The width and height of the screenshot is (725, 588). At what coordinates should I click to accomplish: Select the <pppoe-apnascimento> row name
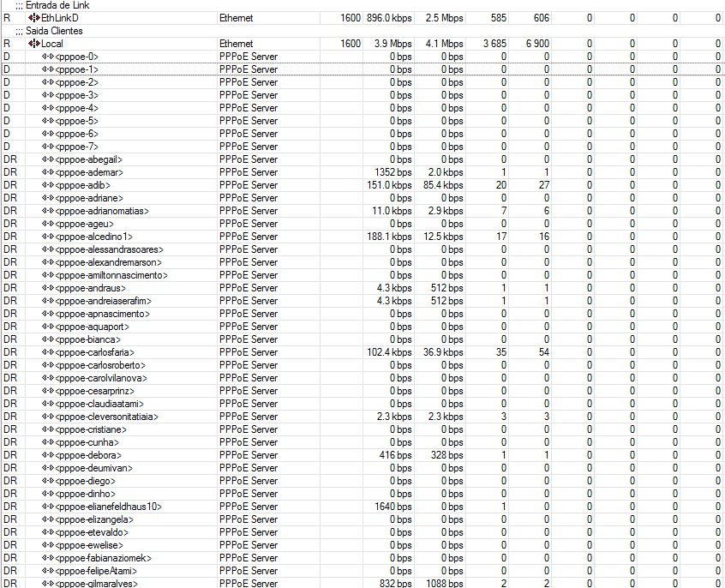(102, 314)
